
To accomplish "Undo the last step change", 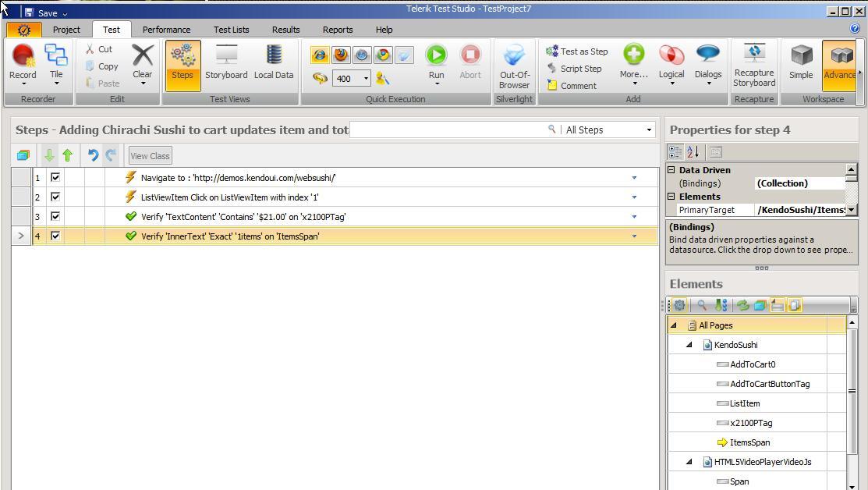I will (93, 155).
